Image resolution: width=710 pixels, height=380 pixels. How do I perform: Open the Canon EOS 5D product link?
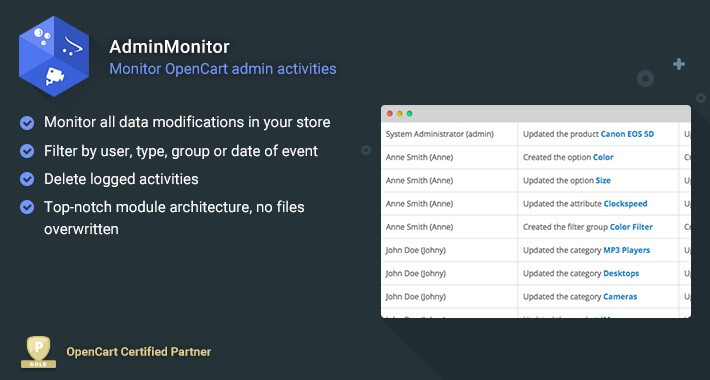pos(627,134)
